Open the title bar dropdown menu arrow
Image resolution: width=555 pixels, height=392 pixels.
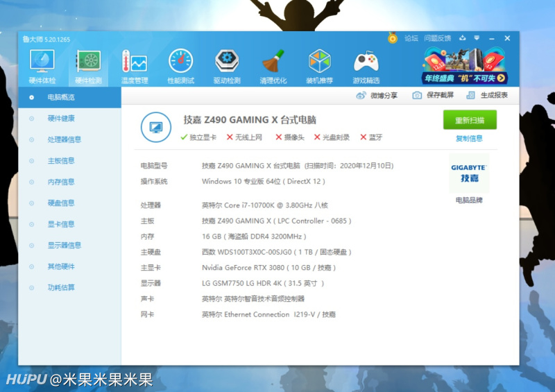477,38
